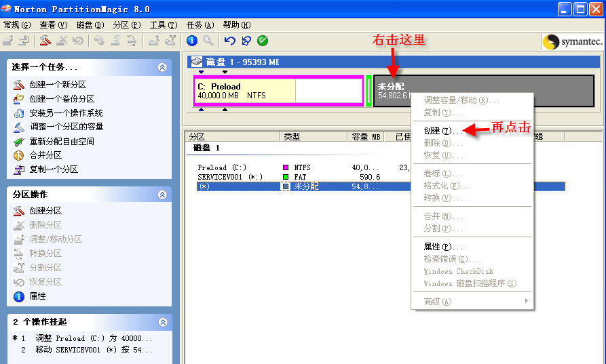Screen dimensions: 606x364
Task: Undo last change with the blue arrow icon
Action: tap(229, 40)
